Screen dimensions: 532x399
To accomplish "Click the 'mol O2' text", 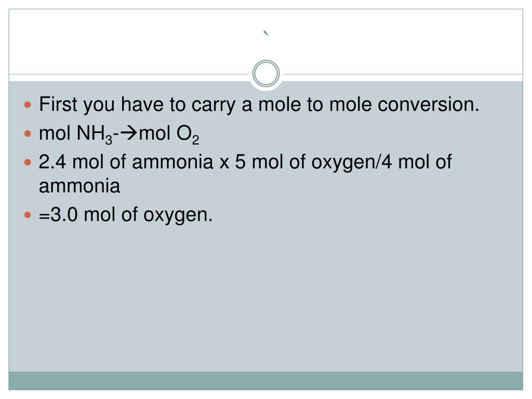I will coord(169,135).
